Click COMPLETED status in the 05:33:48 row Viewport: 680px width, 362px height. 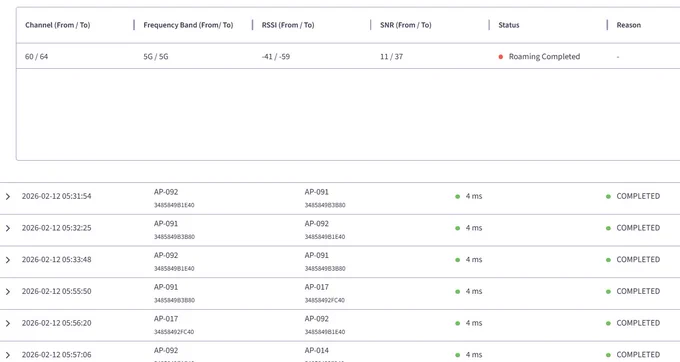point(638,259)
